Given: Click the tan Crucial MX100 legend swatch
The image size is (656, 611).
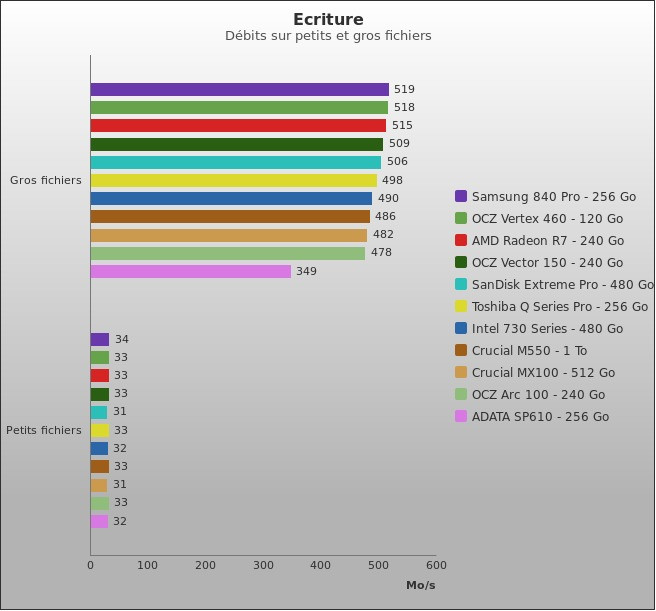Looking at the screenshot, I should pyautogui.click(x=461, y=372).
